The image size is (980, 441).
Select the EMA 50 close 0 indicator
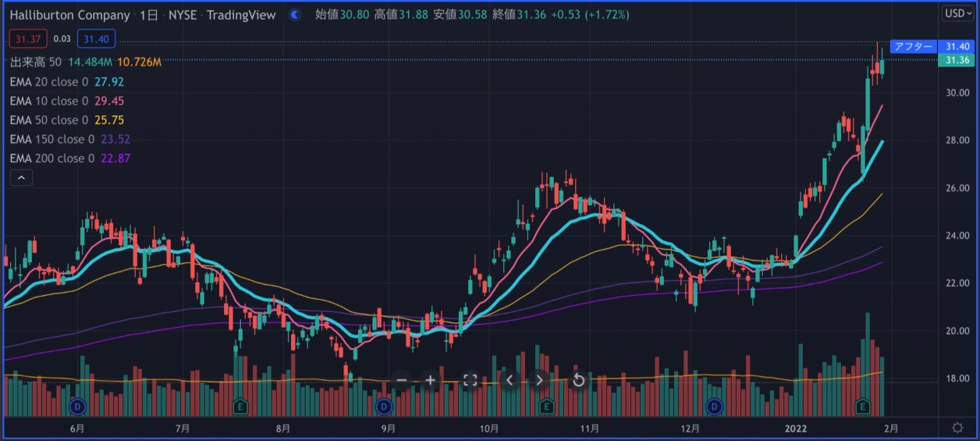point(49,120)
